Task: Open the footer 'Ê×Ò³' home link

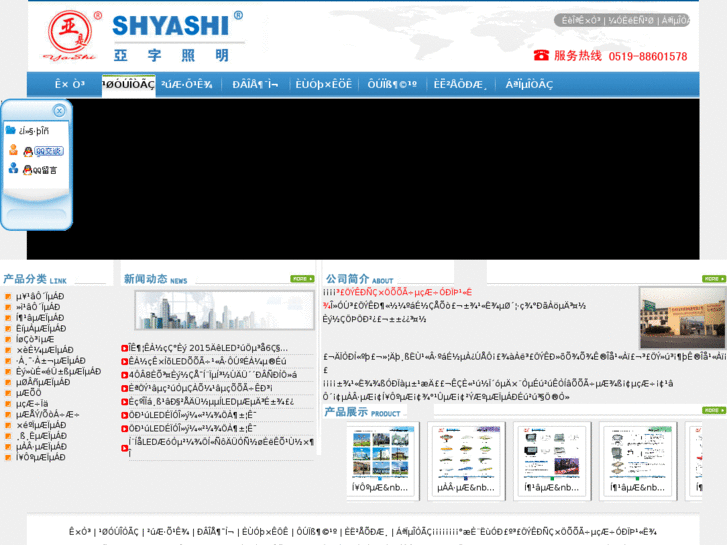Action: click(80, 532)
